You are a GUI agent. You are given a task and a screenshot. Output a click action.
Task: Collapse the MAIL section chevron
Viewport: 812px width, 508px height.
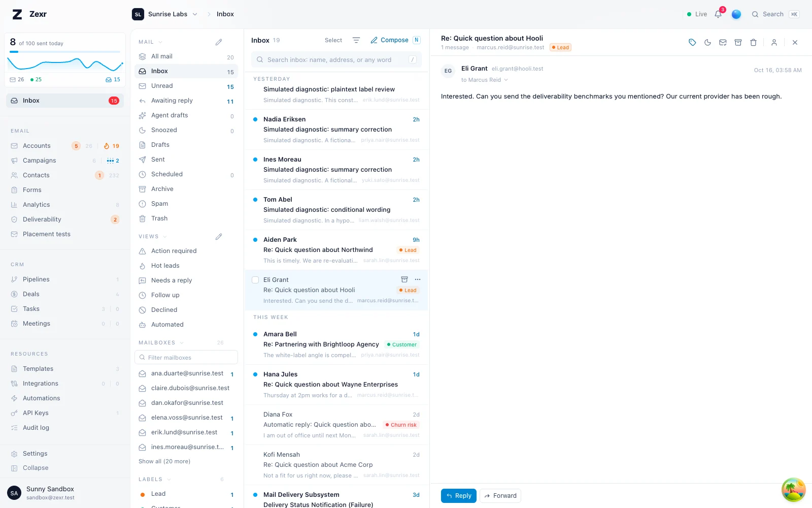click(160, 42)
